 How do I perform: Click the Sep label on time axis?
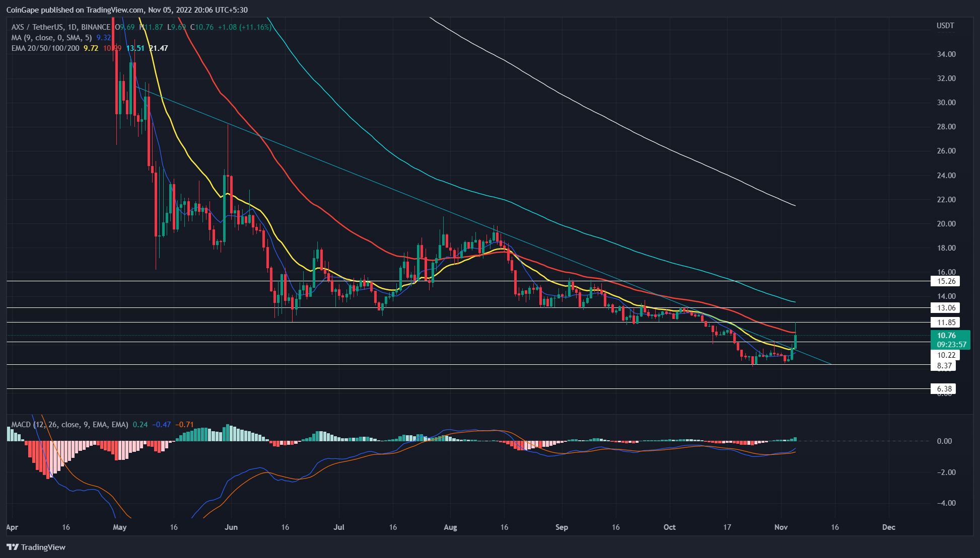562,527
